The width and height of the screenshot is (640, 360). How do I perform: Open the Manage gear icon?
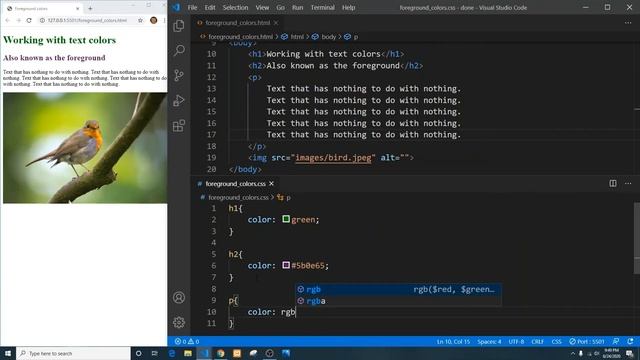click(x=179, y=322)
